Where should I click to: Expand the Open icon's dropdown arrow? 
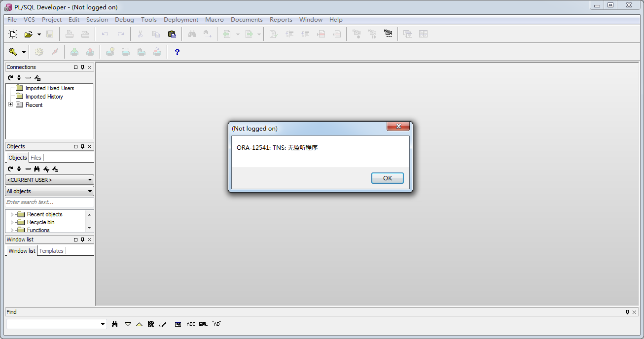tap(39, 34)
